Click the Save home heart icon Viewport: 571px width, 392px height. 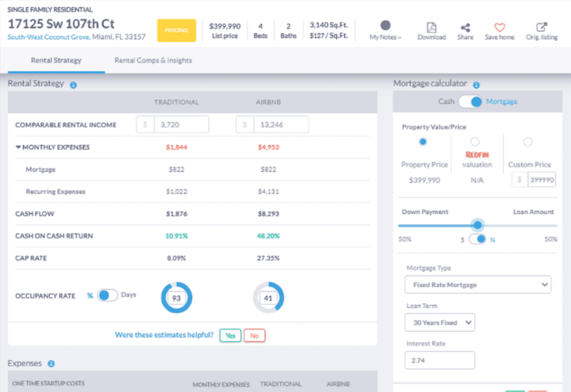(x=500, y=26)
